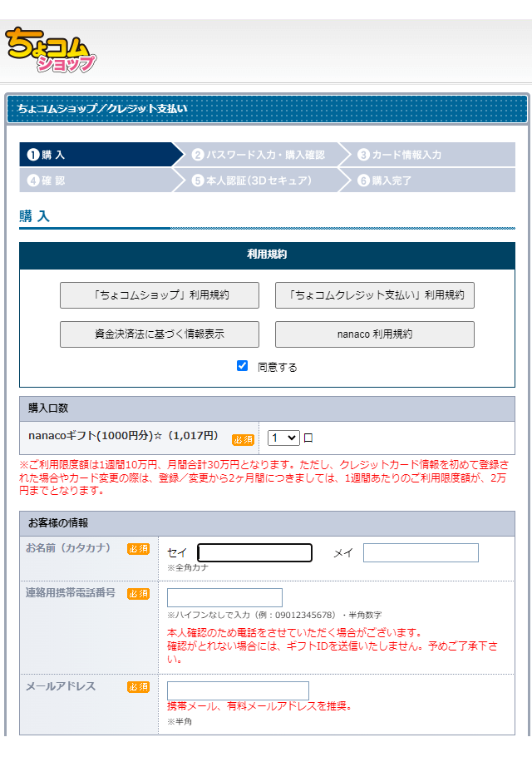The width and height of the screenshot is (532, 757).
Task: Click the ちょコムショップ logo
Action: [51, 50]
